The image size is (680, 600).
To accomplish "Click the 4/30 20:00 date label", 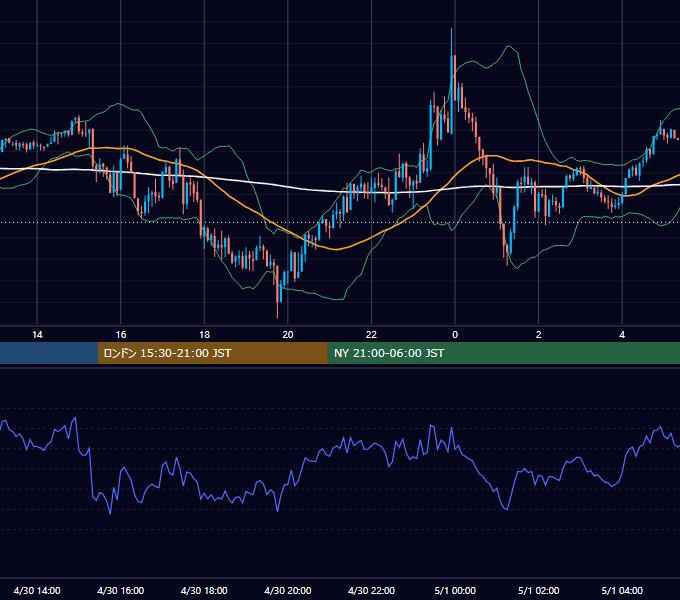I will 288,590.
